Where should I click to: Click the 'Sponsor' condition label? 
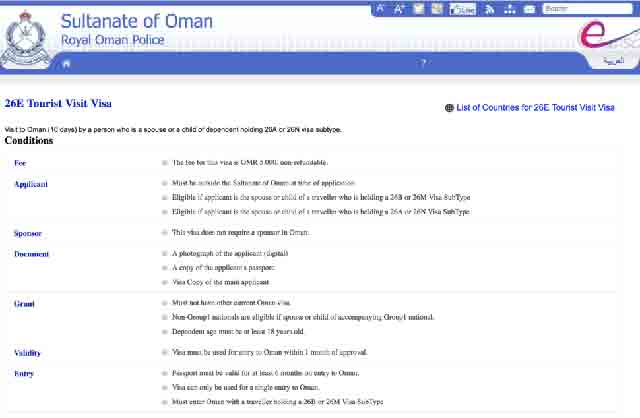(28, 233)
